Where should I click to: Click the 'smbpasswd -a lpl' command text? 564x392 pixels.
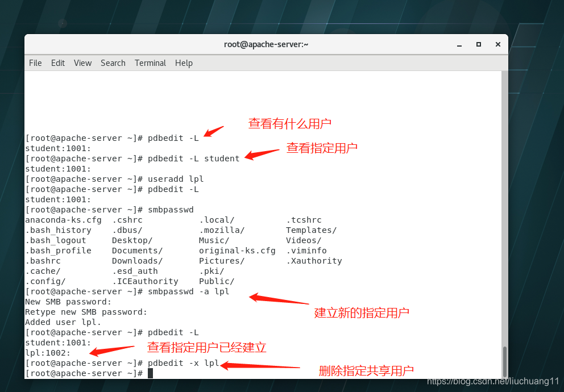(189, 291)
